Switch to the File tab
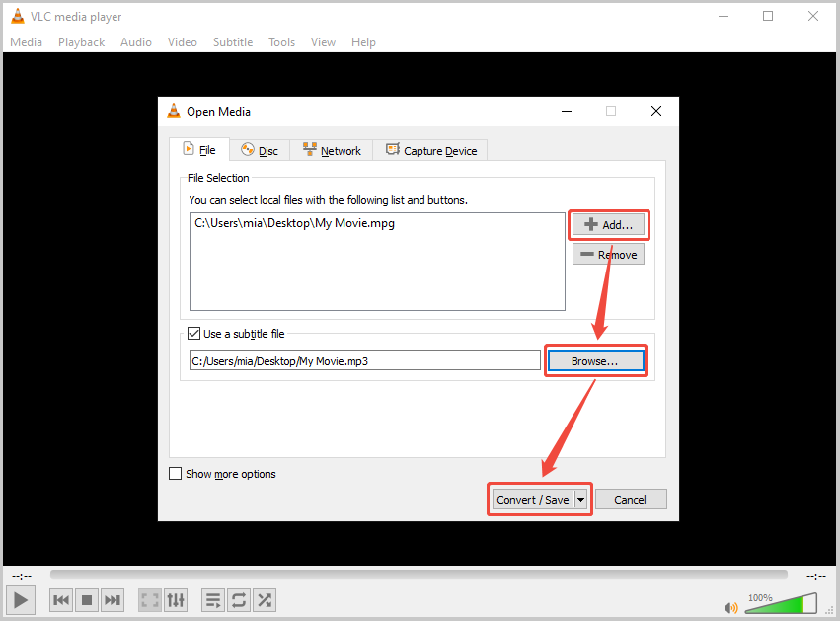 pyautogui.click(x=199, y=150)
